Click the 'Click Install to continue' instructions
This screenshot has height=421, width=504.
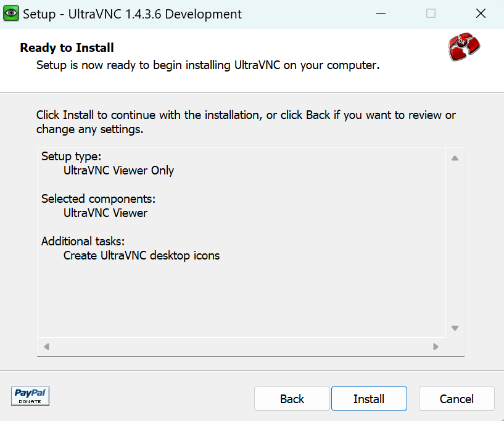click(246, 122)
